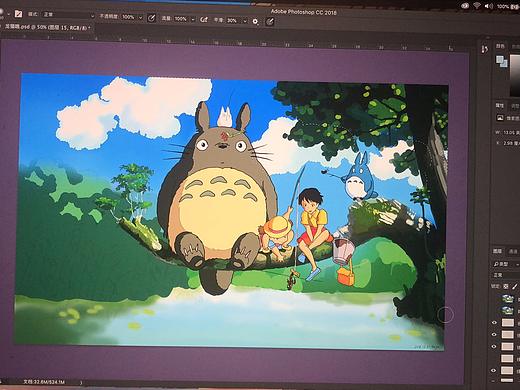Hide the third blank-thumbnail layer via its eye
Screen dimensions: 520x390
(x=494, y=347)
